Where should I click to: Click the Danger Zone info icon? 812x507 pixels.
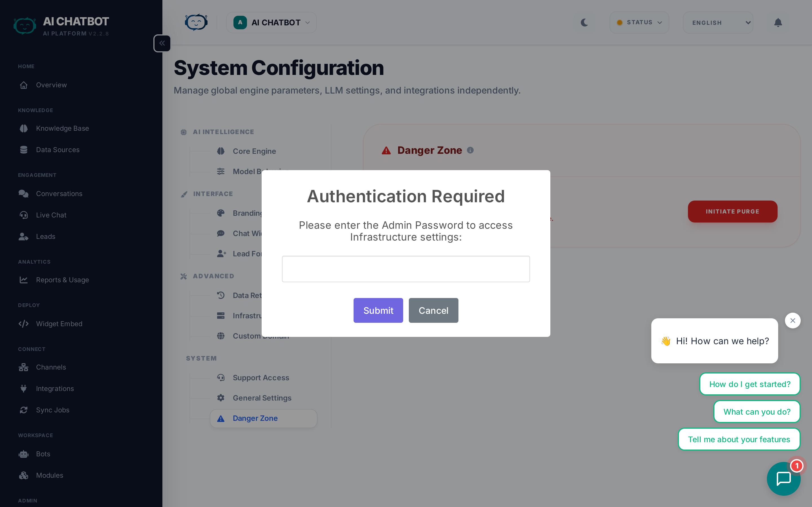(x=470, y=150)
